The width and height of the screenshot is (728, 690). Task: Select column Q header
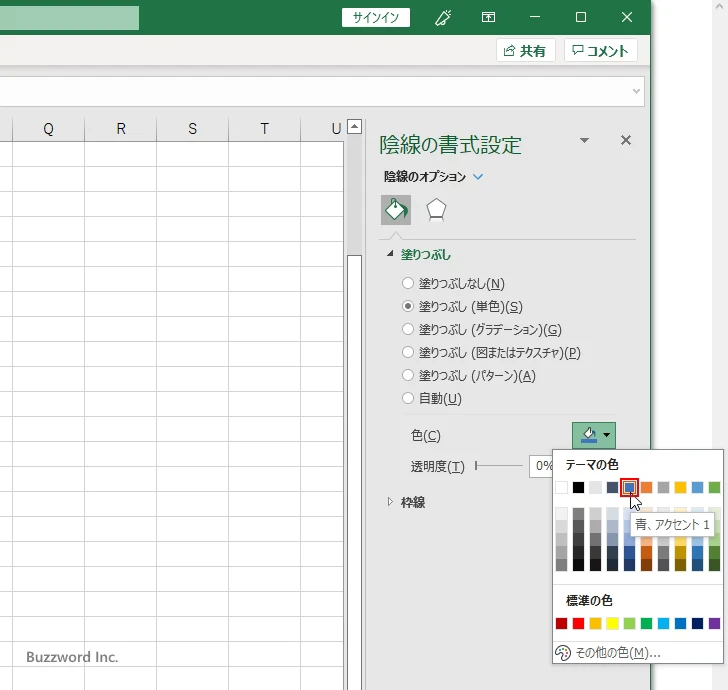pos(48,129)
